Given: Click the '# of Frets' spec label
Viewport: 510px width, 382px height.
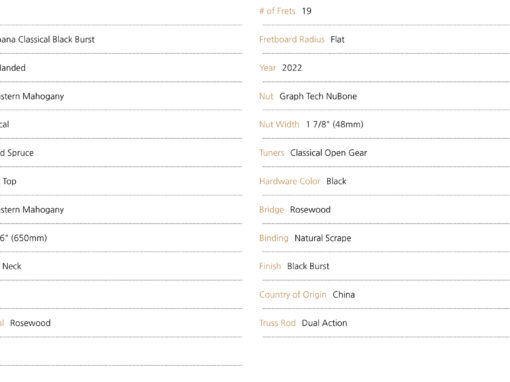Looking at the screenshot, I should (x=277, y=11).
